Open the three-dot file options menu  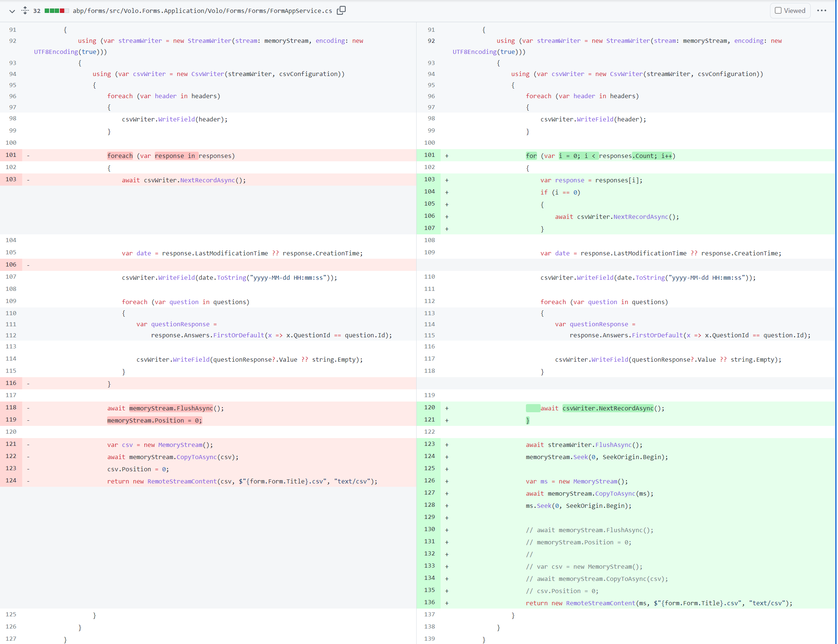[821, 11]
